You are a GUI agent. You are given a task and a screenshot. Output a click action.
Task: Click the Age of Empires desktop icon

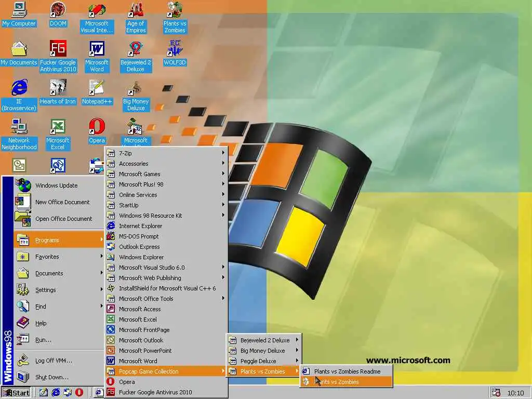pos(136,18)
